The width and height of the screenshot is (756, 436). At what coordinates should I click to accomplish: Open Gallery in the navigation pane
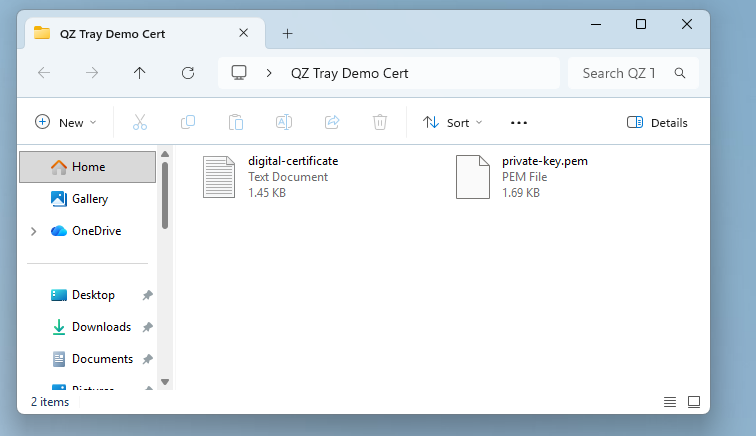click(x=90, y=199)
